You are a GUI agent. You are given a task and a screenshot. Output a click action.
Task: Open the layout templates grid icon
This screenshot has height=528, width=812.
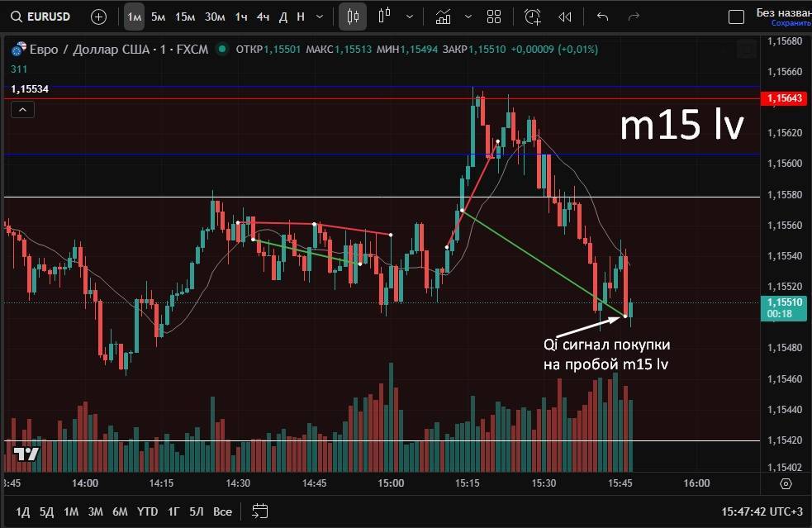[494, 17]
